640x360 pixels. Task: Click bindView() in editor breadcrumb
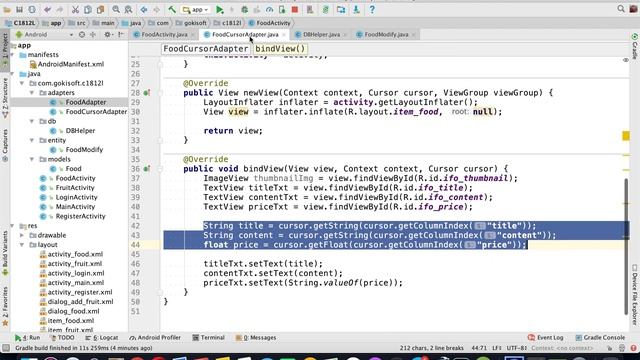coord(280,49)
